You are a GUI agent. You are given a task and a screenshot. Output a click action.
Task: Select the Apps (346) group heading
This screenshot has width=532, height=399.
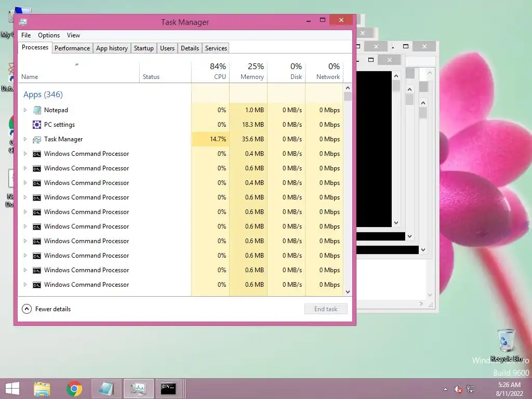(43, 95)
